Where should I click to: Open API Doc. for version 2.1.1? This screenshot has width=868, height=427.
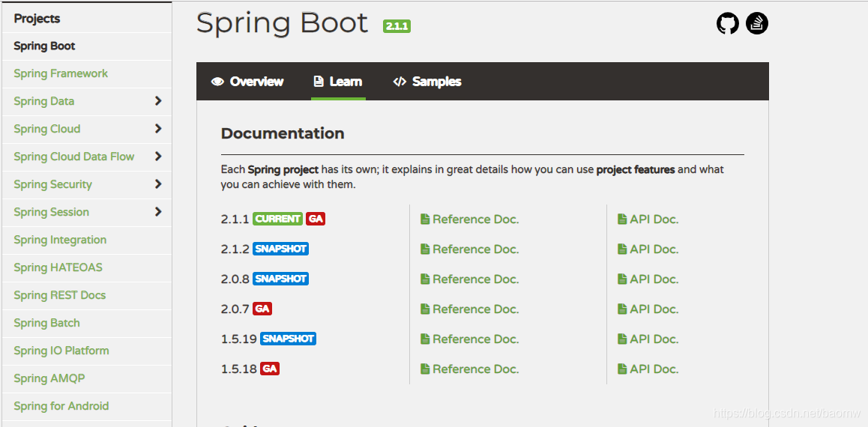pyautogui.click(x=648, y=219)
